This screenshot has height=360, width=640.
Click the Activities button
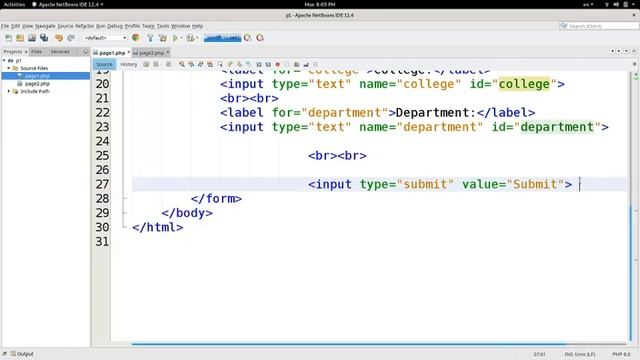pos(14,4)
